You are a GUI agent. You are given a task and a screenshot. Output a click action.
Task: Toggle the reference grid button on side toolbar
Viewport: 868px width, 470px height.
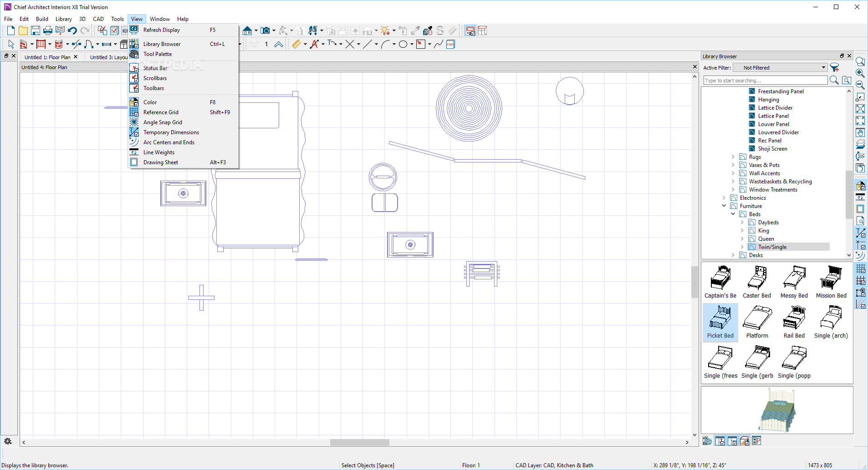tap(860, 268)
